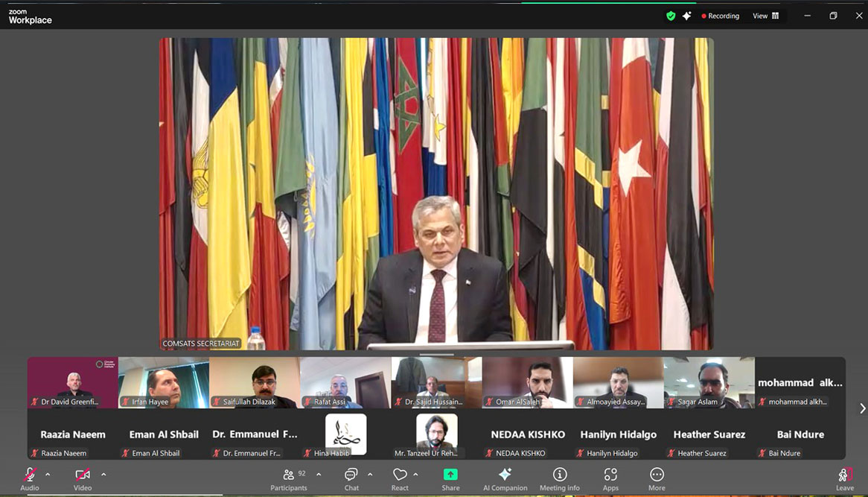Select Omar AlSaleh's video thumbnail

[x=528, y=383]
